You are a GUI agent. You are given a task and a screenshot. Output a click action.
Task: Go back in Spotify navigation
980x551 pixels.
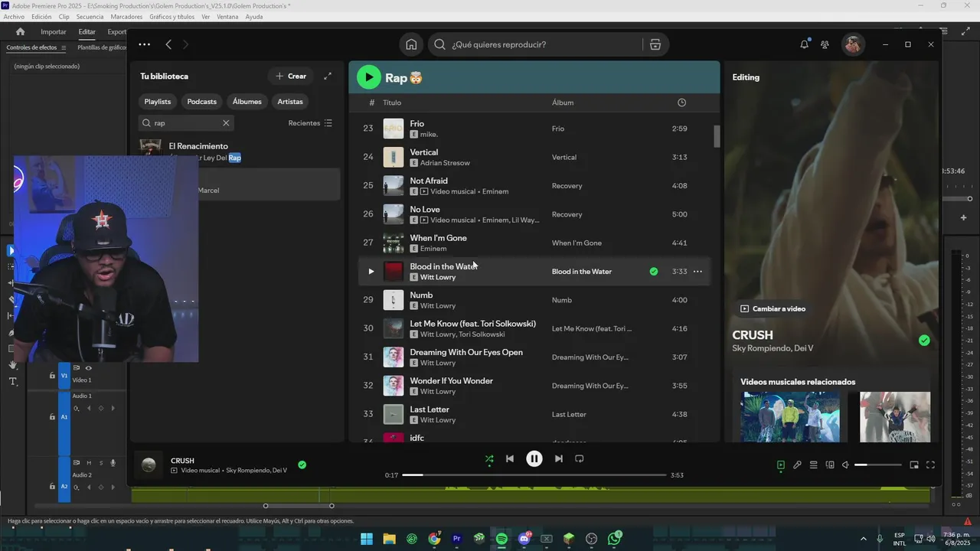point(168,44)
